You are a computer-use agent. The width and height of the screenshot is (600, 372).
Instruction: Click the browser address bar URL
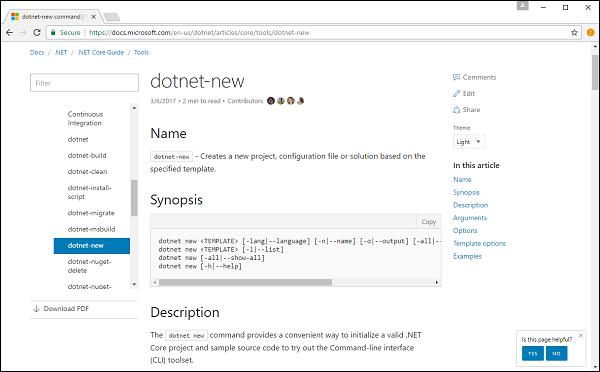click(199, 33)
